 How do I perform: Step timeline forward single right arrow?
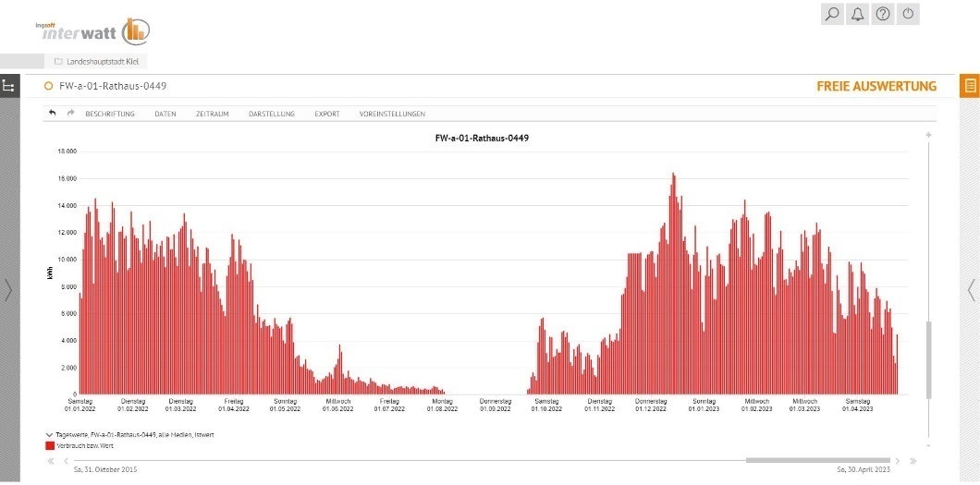pyautogui.click(x=898, y=461)
